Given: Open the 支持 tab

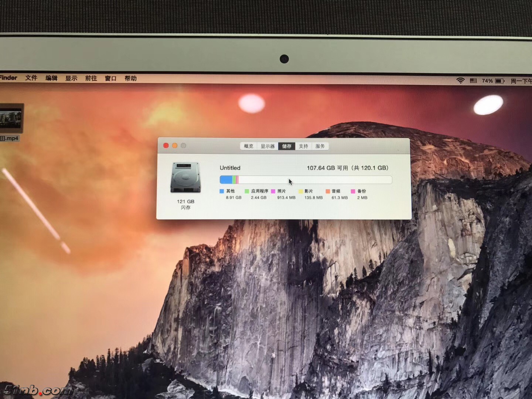Looking at the screenshot, I should tap(303, 146).
